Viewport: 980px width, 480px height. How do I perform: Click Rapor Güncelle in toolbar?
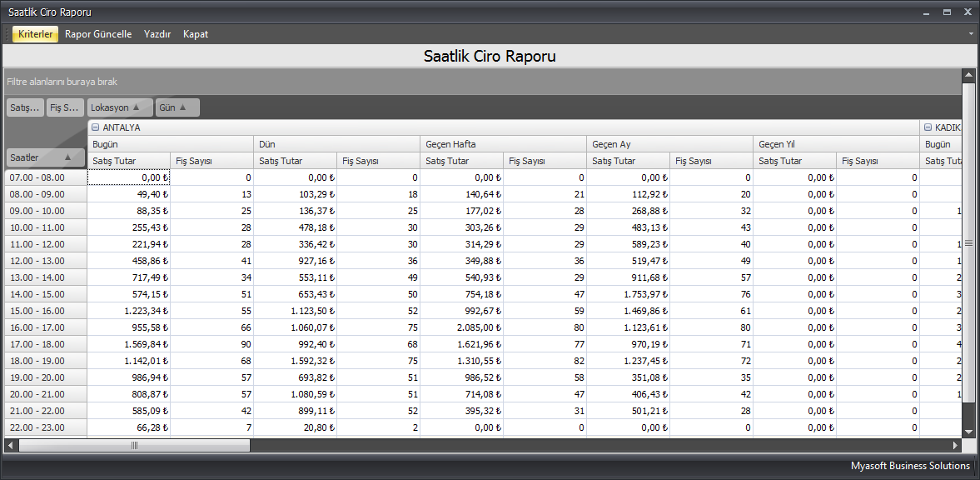[x=98, y=34]
